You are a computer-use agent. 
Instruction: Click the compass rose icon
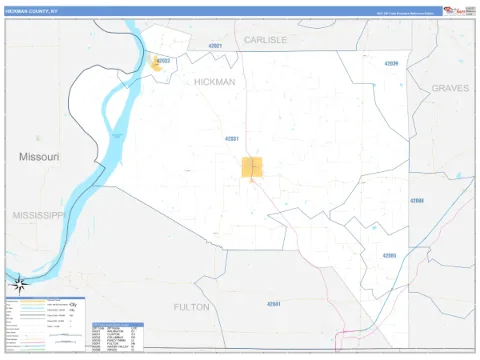(19, 284)
